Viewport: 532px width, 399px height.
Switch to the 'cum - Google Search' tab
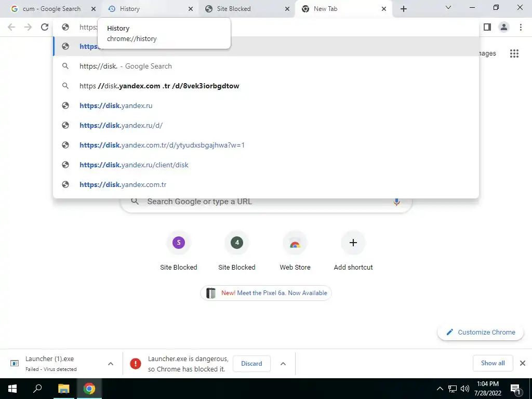click(51, 9)
